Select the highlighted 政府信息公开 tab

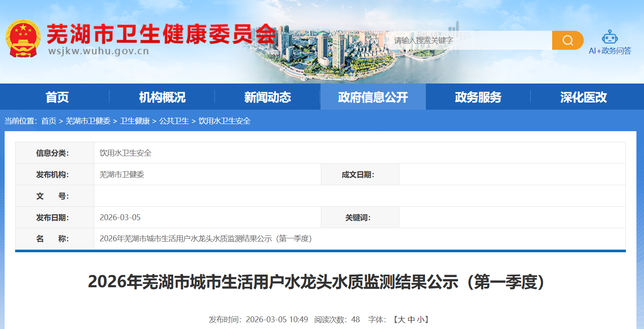(373, 97)
